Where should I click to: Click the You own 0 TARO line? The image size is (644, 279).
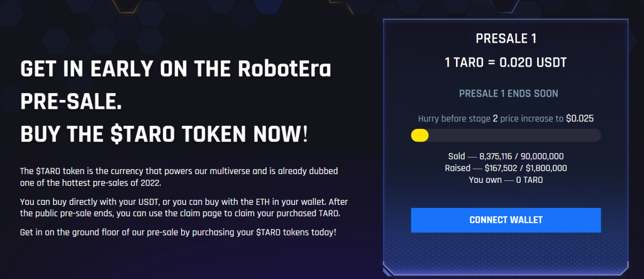coord(506,180)
